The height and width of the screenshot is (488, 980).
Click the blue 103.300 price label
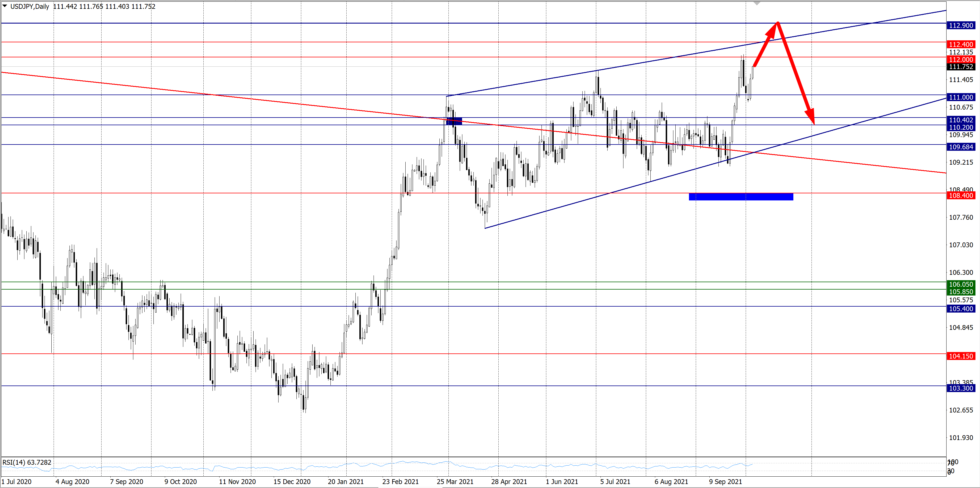coord(961,388)
